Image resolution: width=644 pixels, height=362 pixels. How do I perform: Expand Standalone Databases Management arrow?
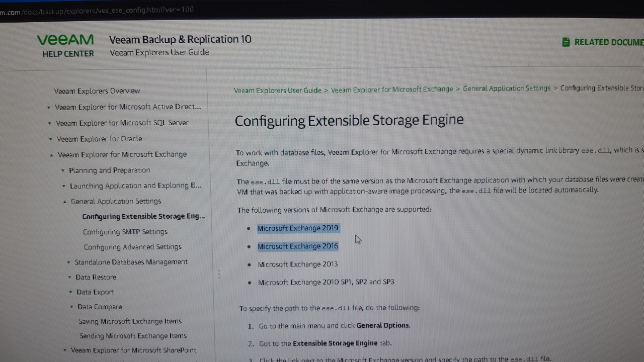pyautogui.click(x=69, y=262)
